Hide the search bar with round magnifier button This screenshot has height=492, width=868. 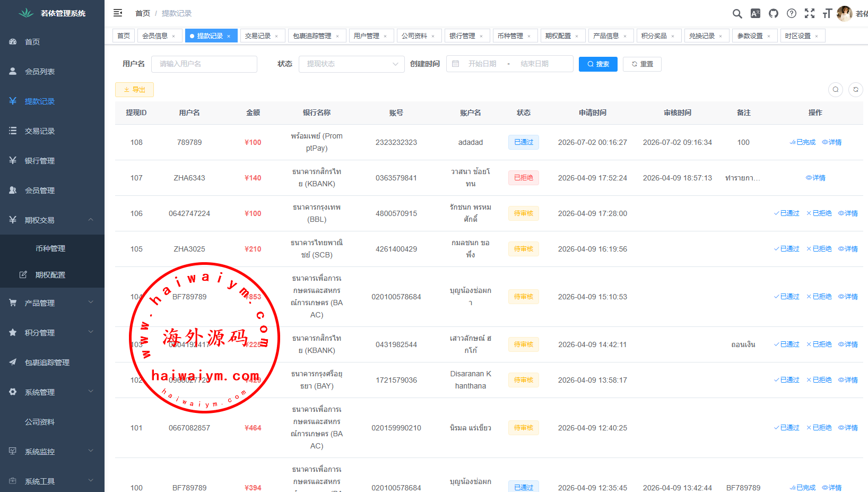click(x=836, y=90)
